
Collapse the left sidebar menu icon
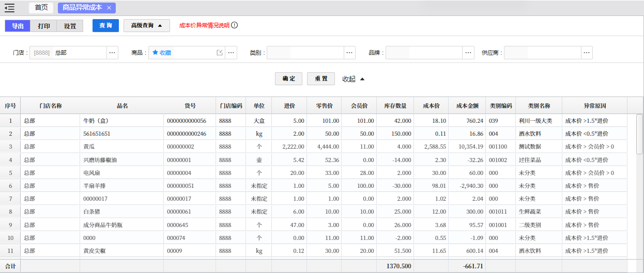click(9, 8)
